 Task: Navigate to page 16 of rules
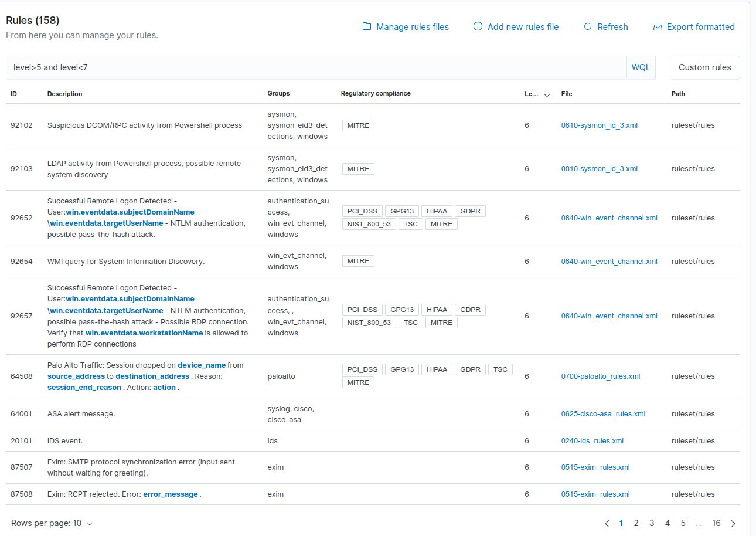[x=716, y=523]
